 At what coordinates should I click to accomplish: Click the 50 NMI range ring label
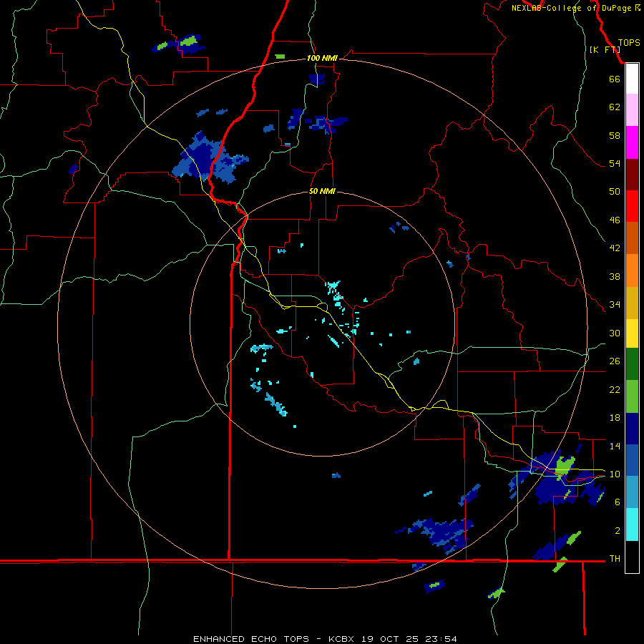(x=322, y=191)
